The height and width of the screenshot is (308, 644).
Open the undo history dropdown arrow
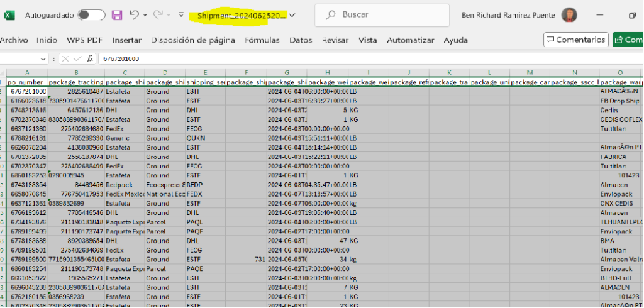(x=145, y=16)
